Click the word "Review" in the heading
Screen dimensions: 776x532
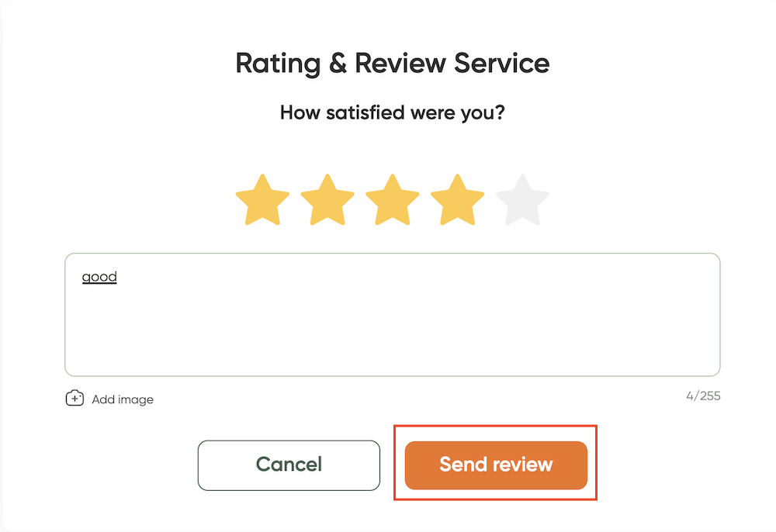tap(400, 64)
